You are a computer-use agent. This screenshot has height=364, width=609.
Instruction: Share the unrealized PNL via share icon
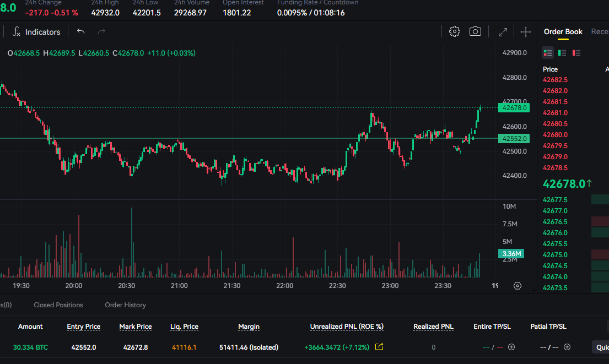pos(379,347)
